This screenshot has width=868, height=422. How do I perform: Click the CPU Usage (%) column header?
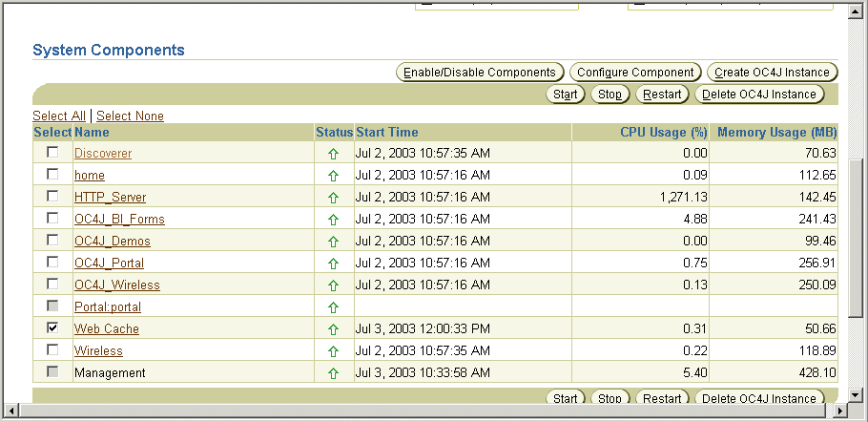coord(664,133)
